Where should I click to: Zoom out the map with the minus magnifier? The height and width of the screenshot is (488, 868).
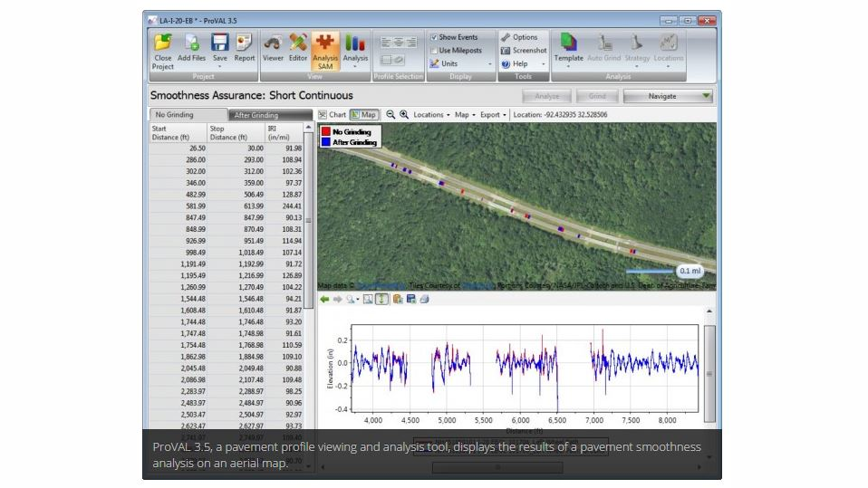[391, 114]
